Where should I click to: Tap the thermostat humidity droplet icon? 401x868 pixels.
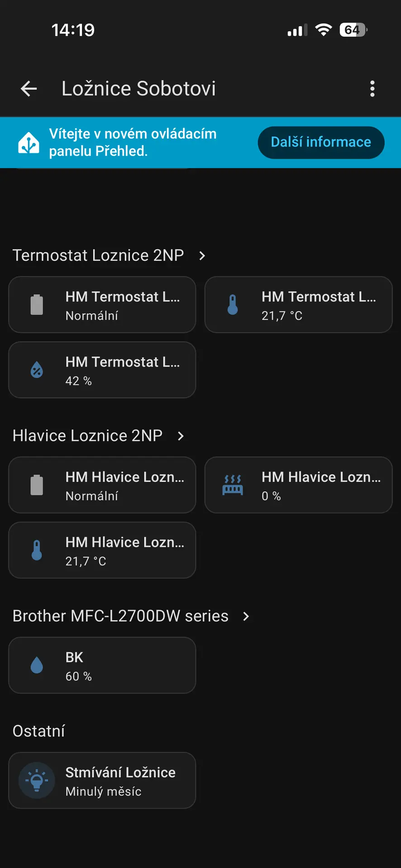point(37,370)
